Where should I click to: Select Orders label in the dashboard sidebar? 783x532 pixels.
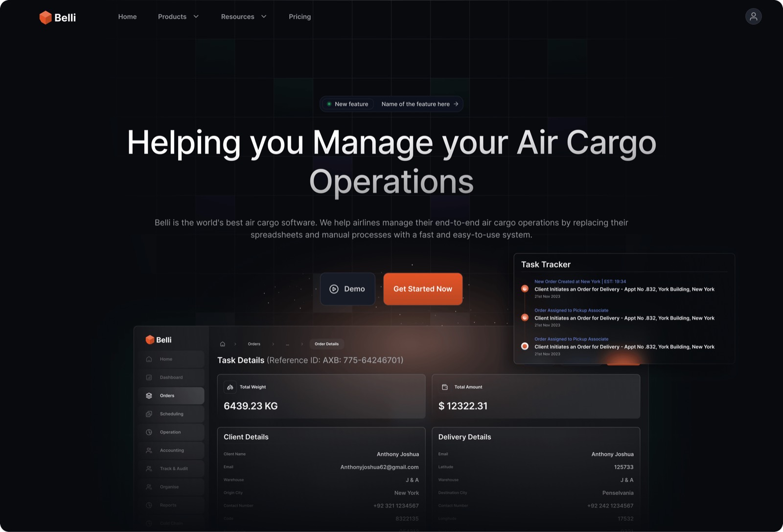[167, 396]
